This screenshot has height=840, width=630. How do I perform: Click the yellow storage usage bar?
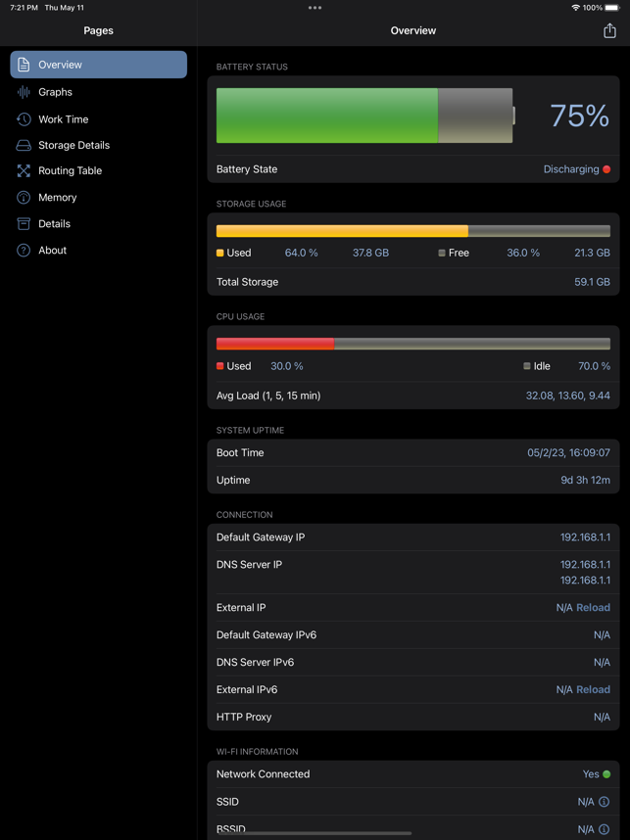point(342,231)
